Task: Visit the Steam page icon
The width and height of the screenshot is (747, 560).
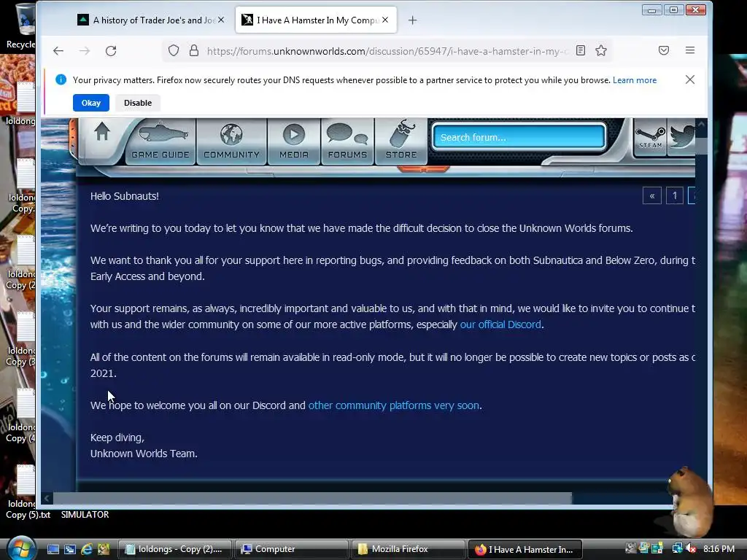Action: pyautogui.click(x=650, y=137)
